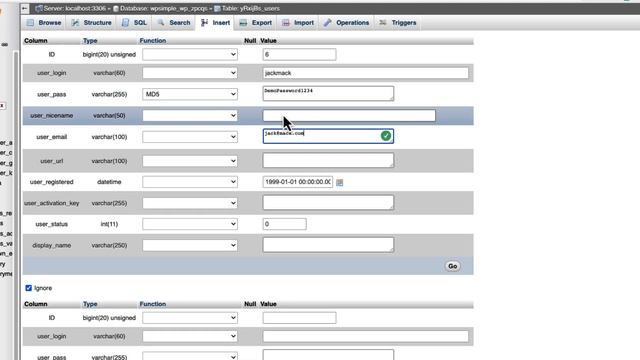Open the MD5 function dropdown for user_pass
640x360 pixels.
point(190,94)
